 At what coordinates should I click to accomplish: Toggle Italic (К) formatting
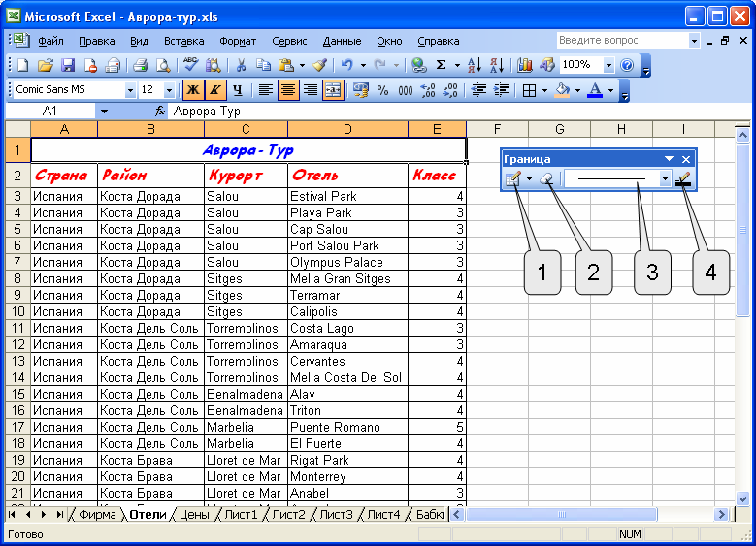tap(215, 90)
